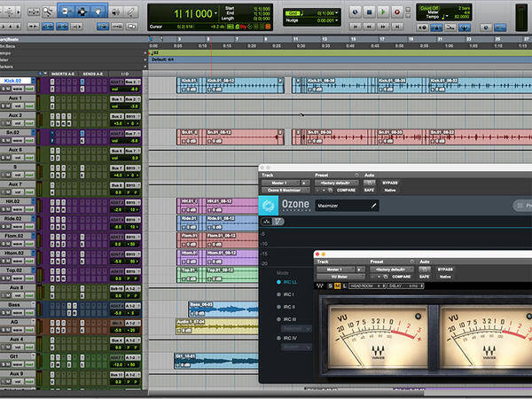Click BYPASS in VU Meter plugin header
The width and height of the screenshot is (532, 399).
(x=445, y=270)
